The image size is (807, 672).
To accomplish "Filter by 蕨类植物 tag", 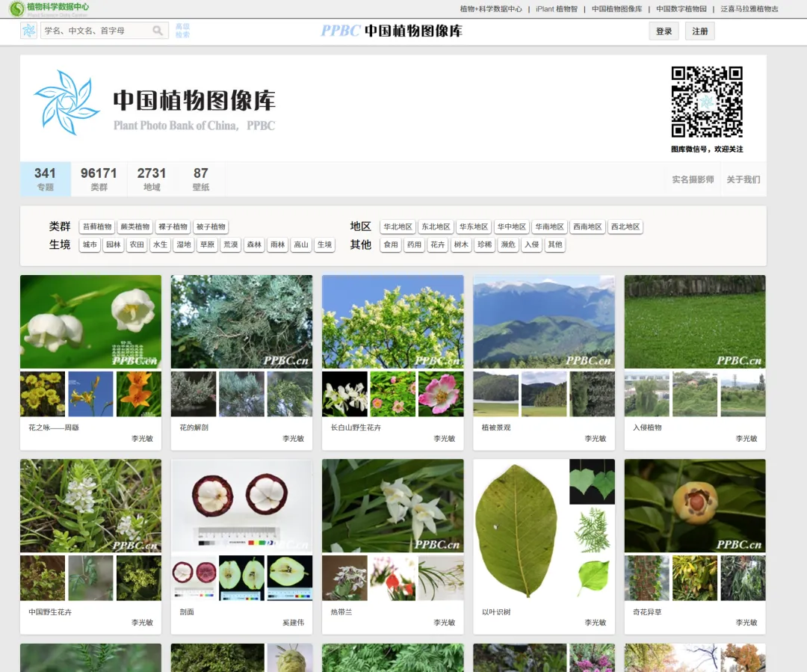I will [x=134, y=226].
